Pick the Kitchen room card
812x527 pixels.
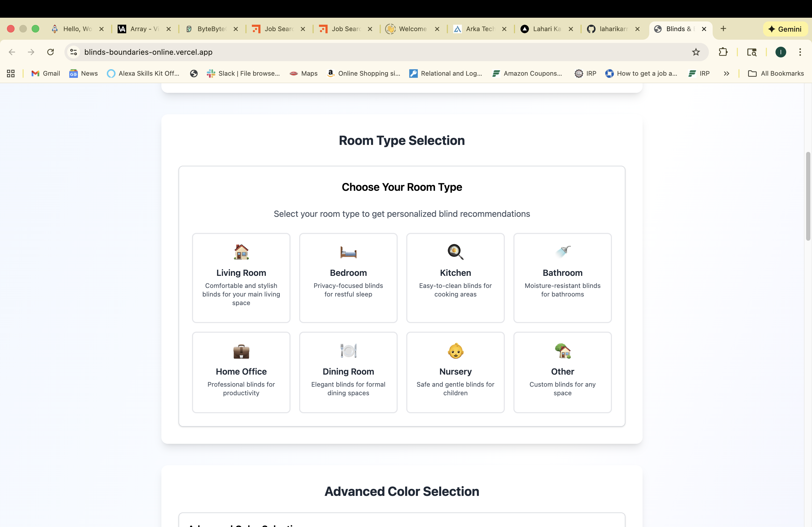pyautogui.click(x=455, y=278)
